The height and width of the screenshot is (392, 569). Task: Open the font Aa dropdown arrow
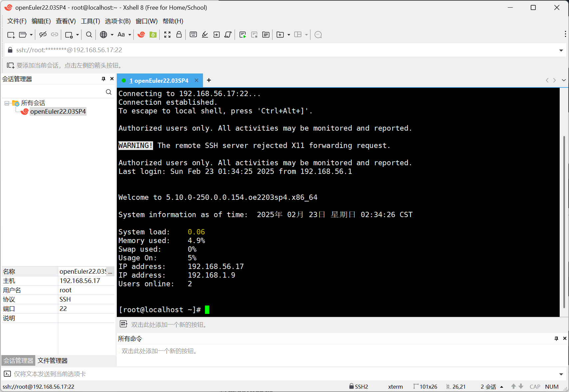click(x=130, y=35)
